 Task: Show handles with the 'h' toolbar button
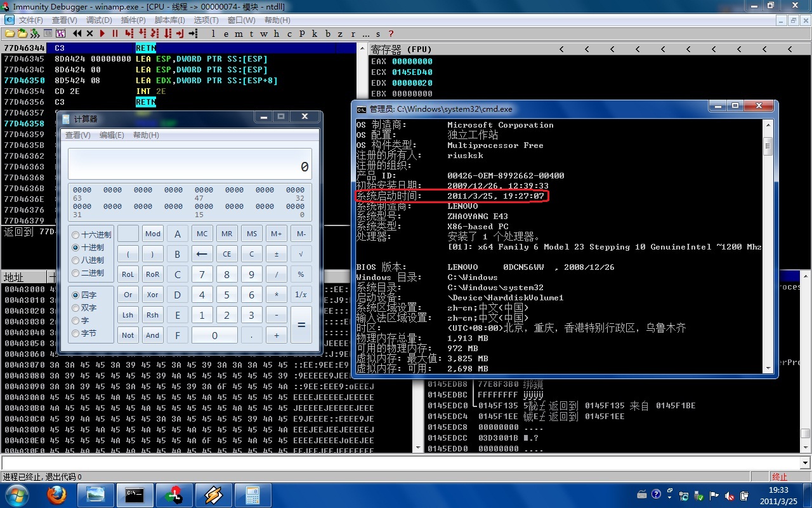tap(277, 34)
